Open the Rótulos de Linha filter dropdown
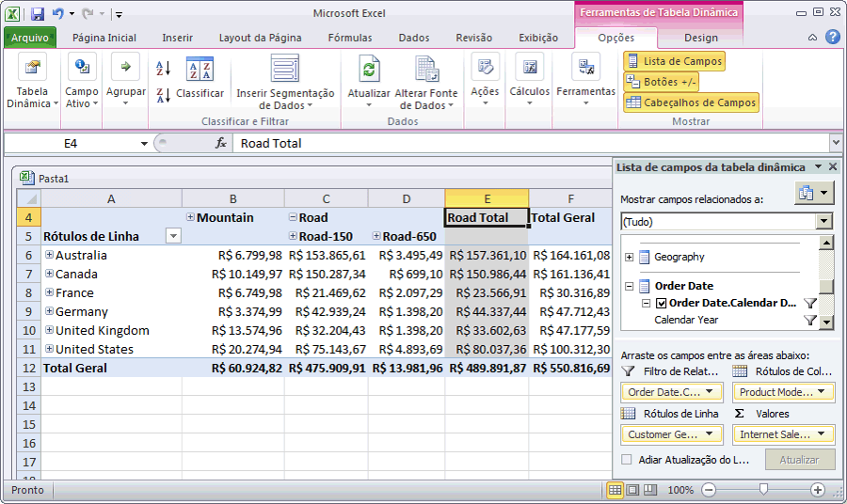This screenshot has width=847, height=504. (173, 236)
